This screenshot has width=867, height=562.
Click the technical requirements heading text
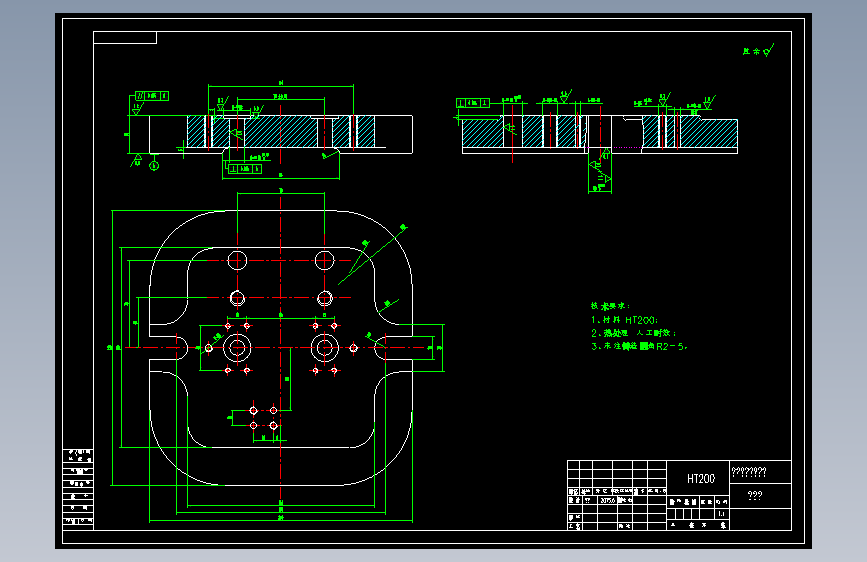(610, 306)
